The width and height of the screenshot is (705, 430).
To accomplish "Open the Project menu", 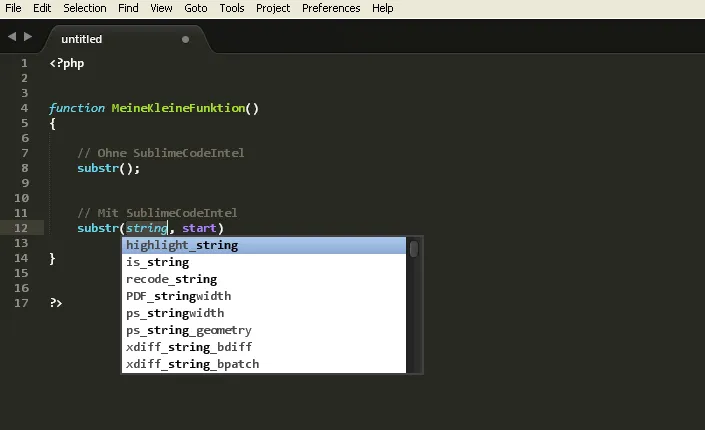I will point(273,8).
